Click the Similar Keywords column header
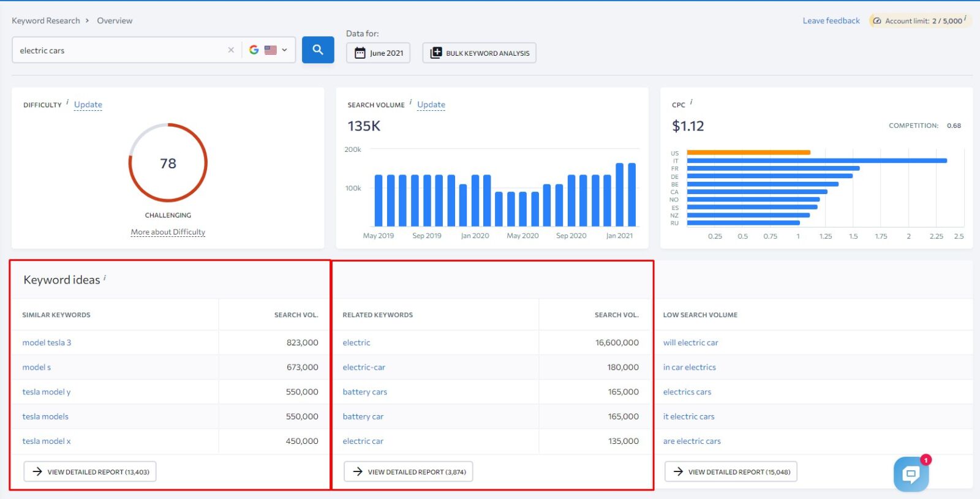The image size is (980, 499). tap(56, 315)
